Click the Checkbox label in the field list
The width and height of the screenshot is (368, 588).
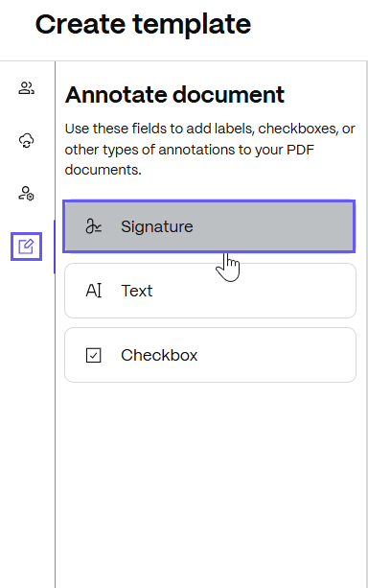click(159, 355)
